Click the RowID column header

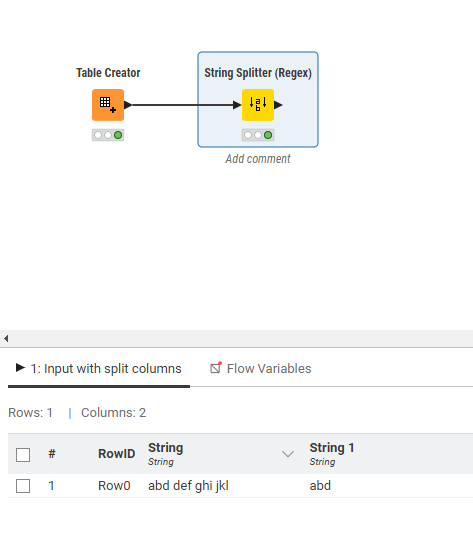click(116, 454)
